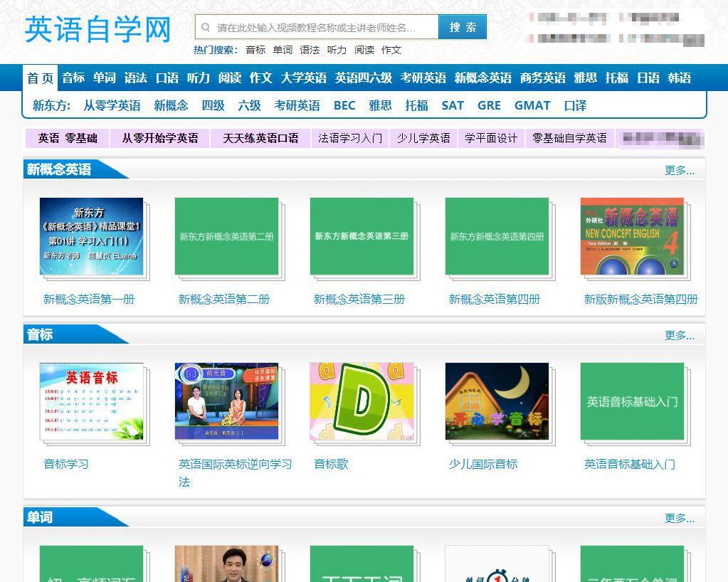Open 雅思 in the blue navigation bar
This screenshot has width=728, height=582.
[x=586, y=78]
